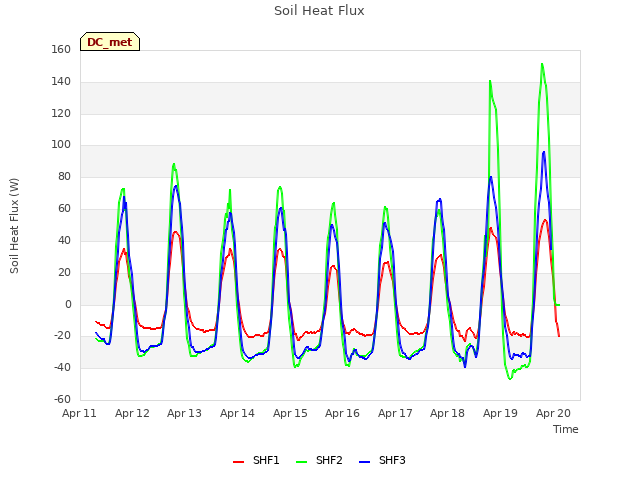The image size is (640, 480).
Task: Click the Apr 14 x-axis label
Action: (x=237, y=413)
